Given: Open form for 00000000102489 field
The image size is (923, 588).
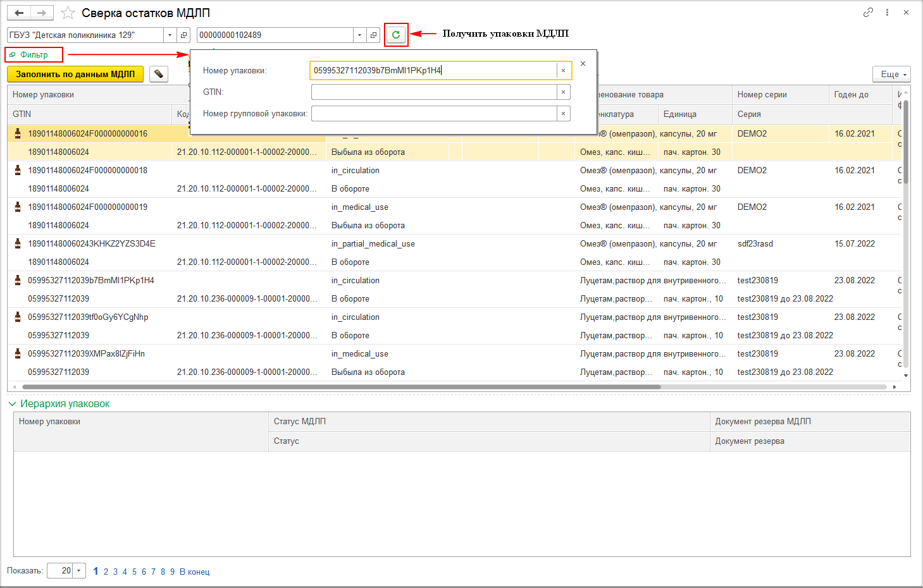Looking at the screenshot, I should click(x=373, y=35).
